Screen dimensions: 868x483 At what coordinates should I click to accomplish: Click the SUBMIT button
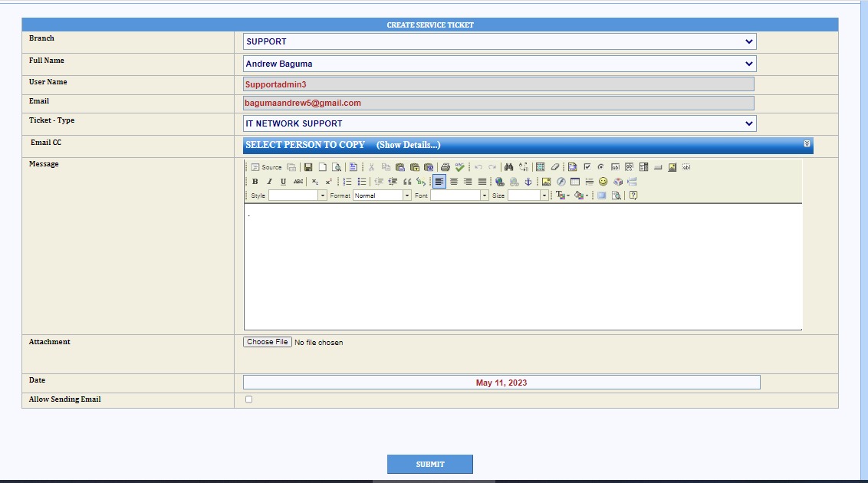coord(429,464)
